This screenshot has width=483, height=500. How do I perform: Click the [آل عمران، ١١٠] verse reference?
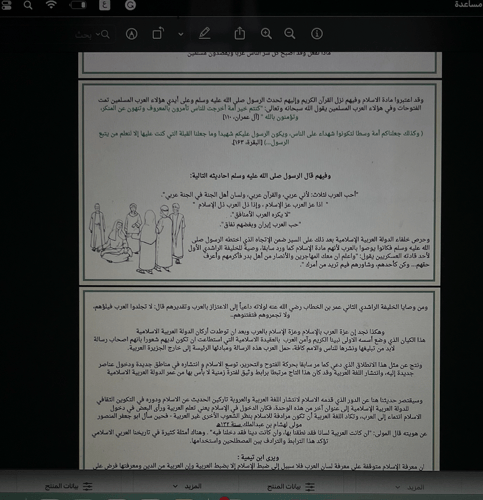pyautogui.click(x=242, y=117)
